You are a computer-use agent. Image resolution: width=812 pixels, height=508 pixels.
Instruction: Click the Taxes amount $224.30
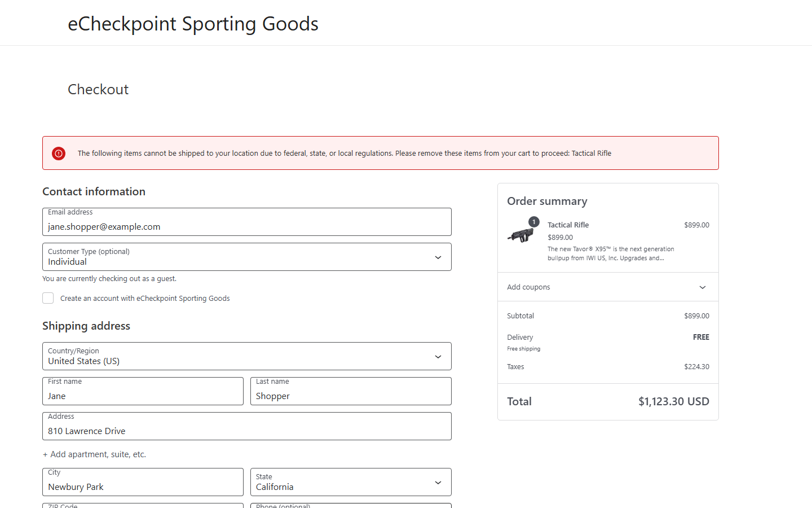tap(697, 366)
